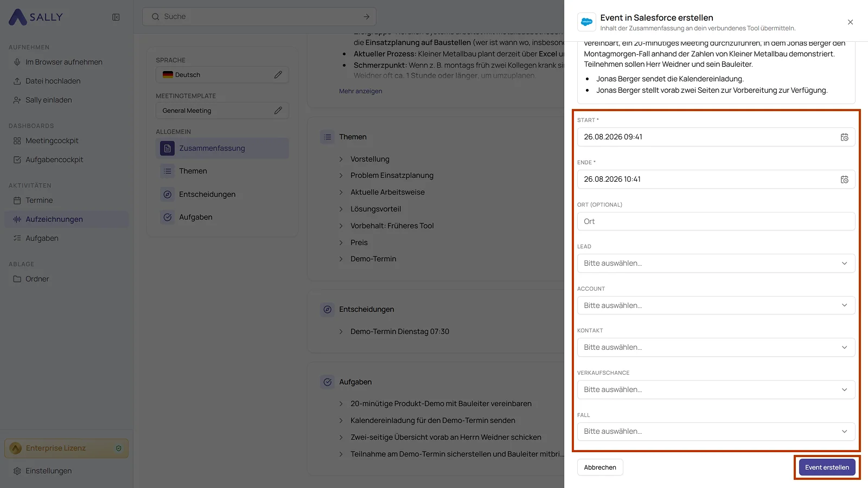Close the Salesforce event panel
Screen dimensions: 868x488
tap(850, 22)
